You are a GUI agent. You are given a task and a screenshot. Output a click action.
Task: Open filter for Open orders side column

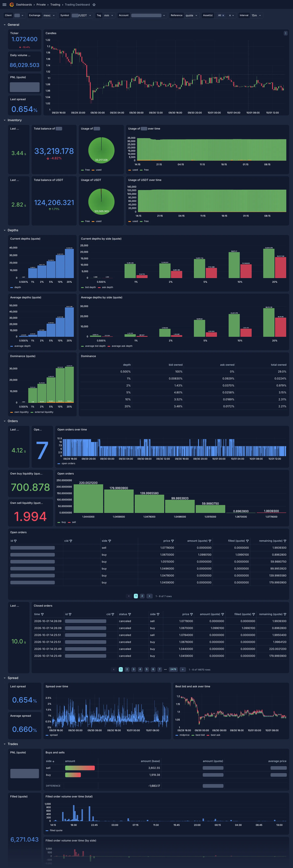pyautogui.click(x=109, y=541)
